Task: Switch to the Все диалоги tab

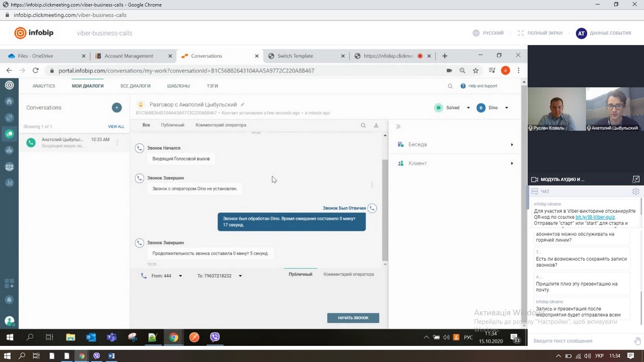Action: pyautogui.click(x=135, y=86)
